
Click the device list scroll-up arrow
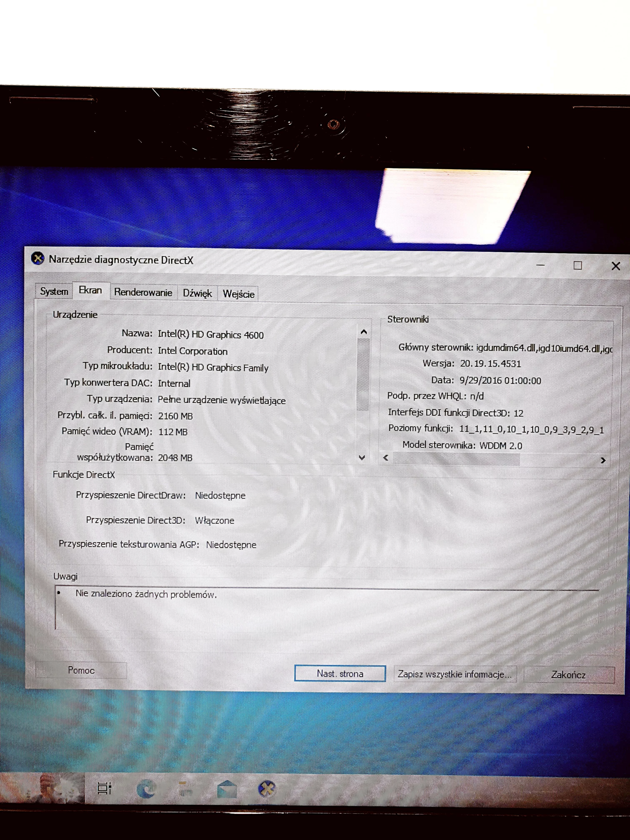pos(364,332)
